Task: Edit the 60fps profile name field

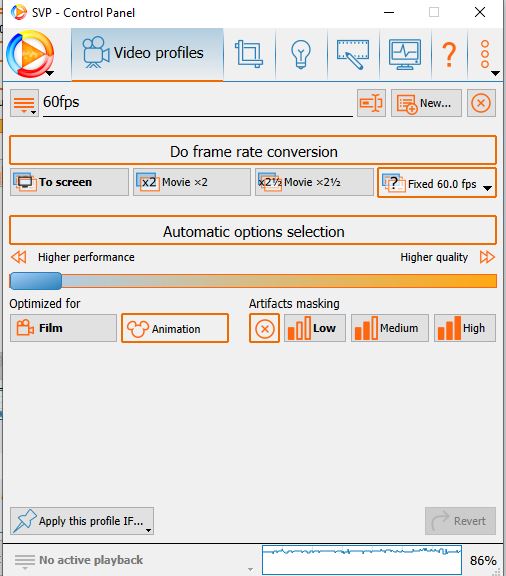Action: point(198,103)
